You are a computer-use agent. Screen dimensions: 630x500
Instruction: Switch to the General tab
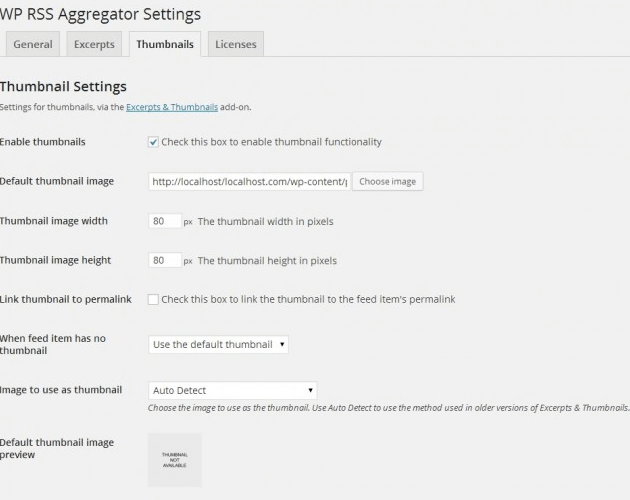(33, 44)
